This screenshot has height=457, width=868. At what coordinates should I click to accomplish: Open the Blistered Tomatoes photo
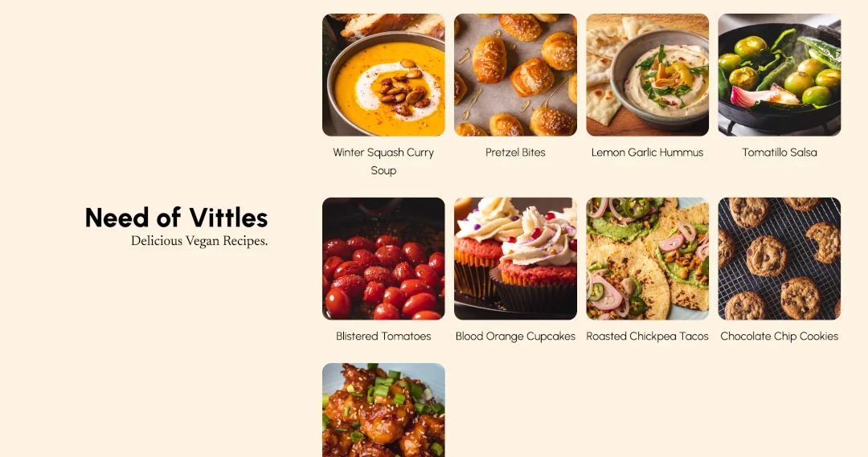(383, 259)
